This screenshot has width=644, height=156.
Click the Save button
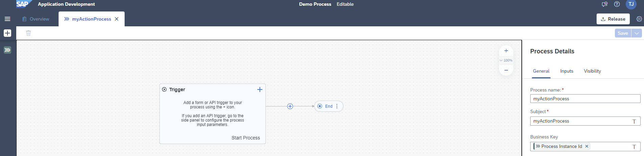pos(623,33)
